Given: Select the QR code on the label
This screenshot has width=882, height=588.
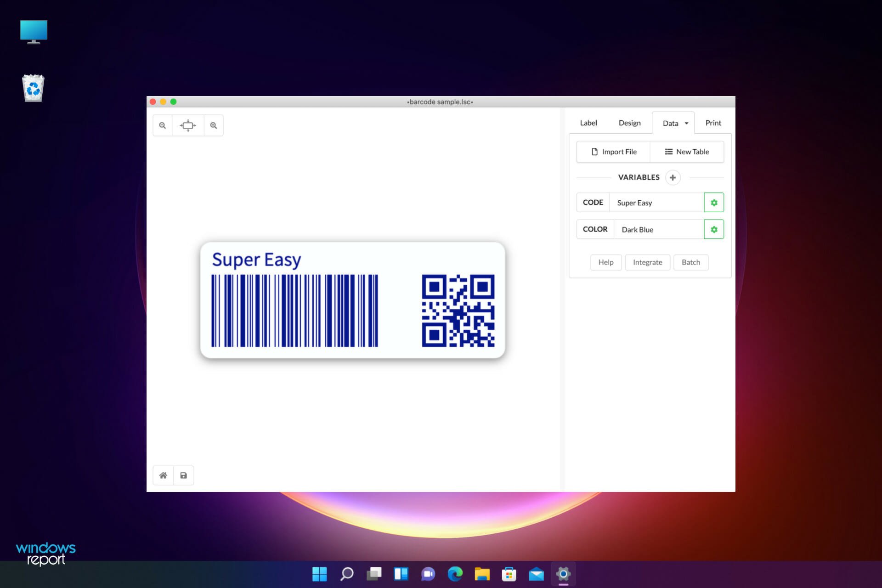Looking at the screenshot, I should click(458, 311).
